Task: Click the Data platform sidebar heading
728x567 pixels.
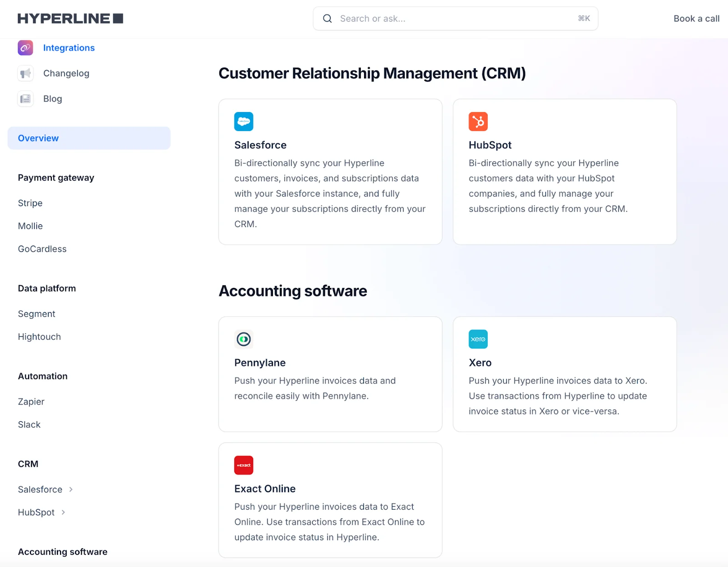Action: (47, 289)
